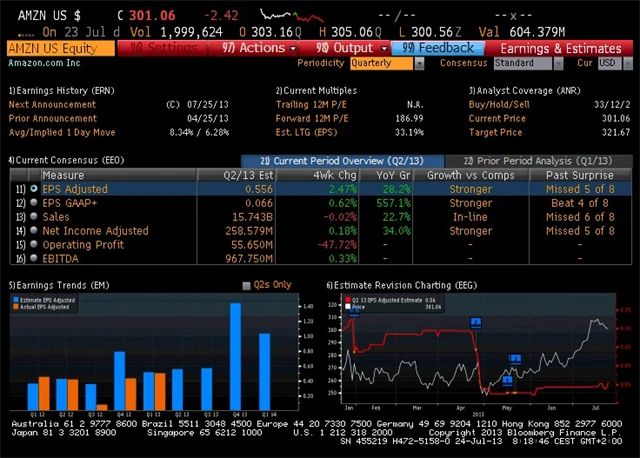Click blue Estimate EPS Adjusted legend swatch
Viewport: 640px width, 458px height.
[14, 300]
